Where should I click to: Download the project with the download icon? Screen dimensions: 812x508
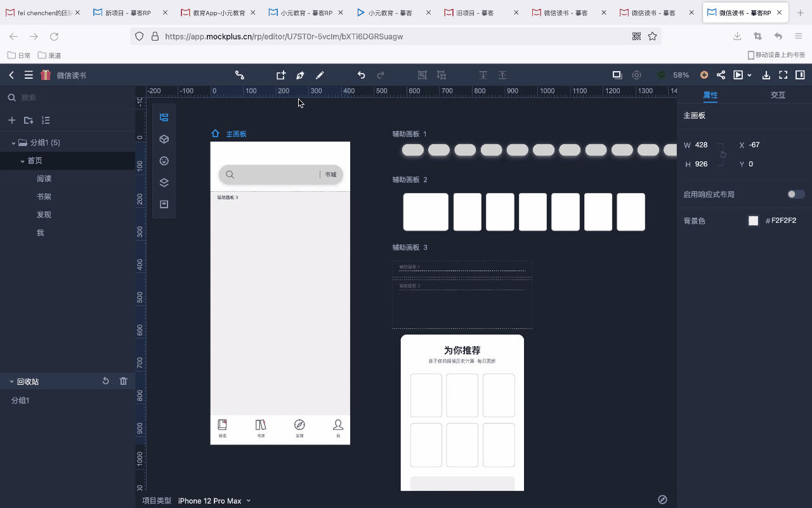[x=766, y=75]
